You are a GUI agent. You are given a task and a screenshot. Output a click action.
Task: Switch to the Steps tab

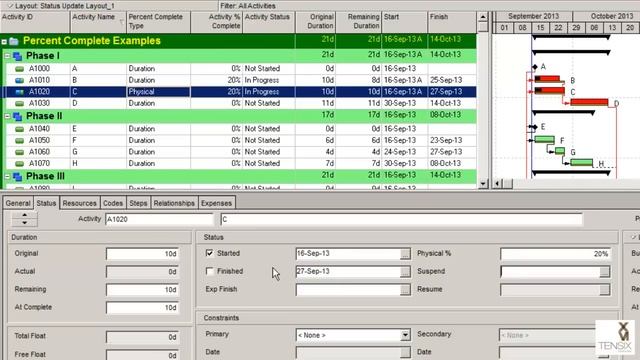[138, 203]
